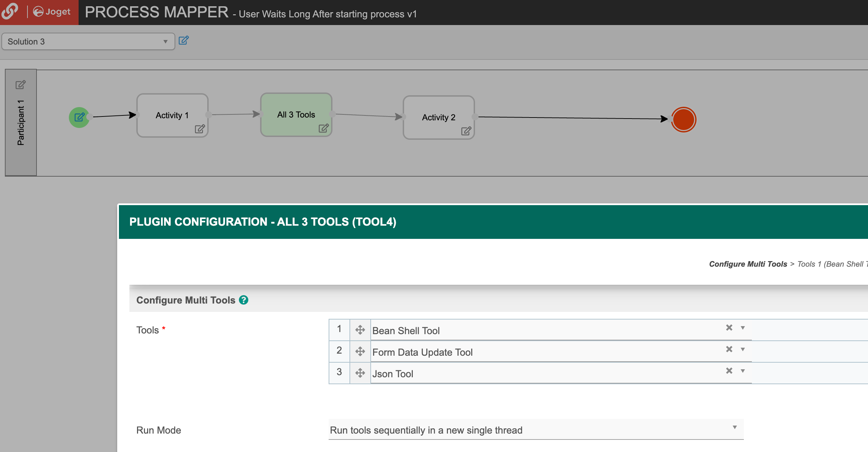Click the Participant 1 edit icon
Screen dimensions: 868x452
pos(21,84)
